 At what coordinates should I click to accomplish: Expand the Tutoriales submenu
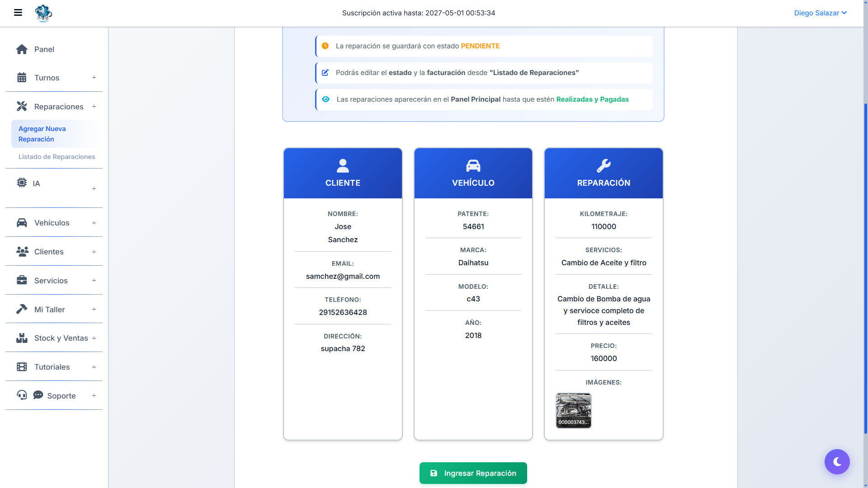[x=94, y=367]
